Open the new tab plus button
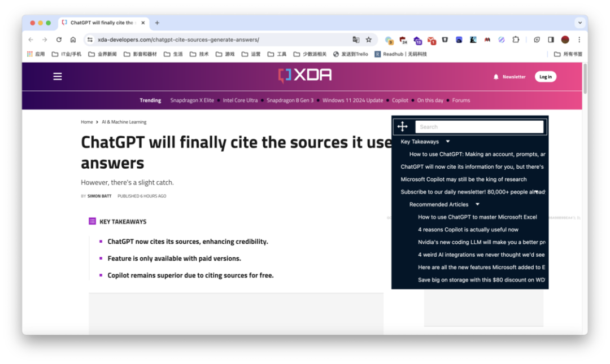 157,23
